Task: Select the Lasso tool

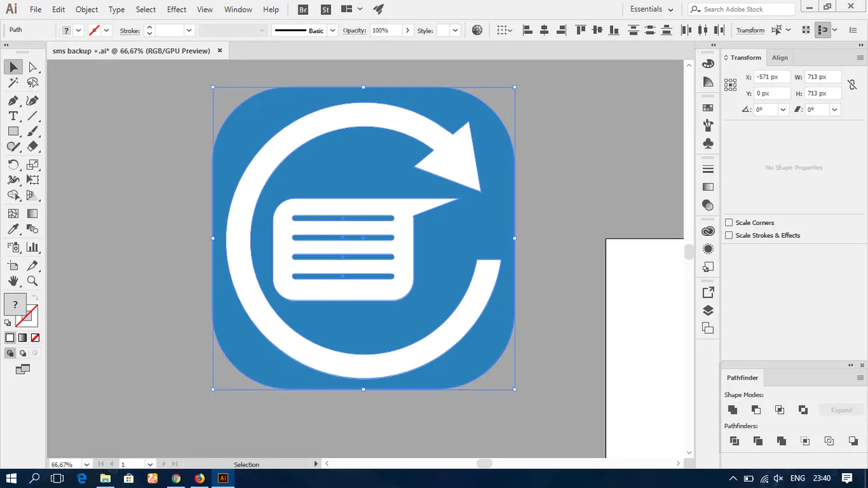Action: [33, 83]
